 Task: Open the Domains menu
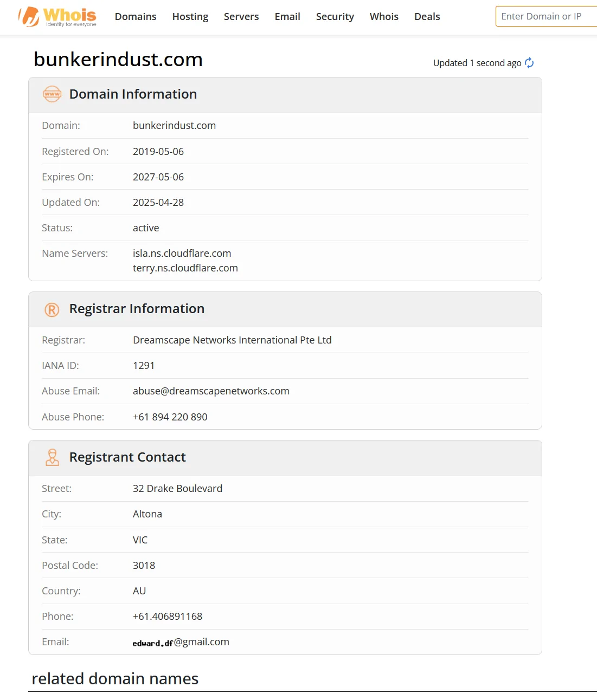pyautogui.click(x=136, y=17)
